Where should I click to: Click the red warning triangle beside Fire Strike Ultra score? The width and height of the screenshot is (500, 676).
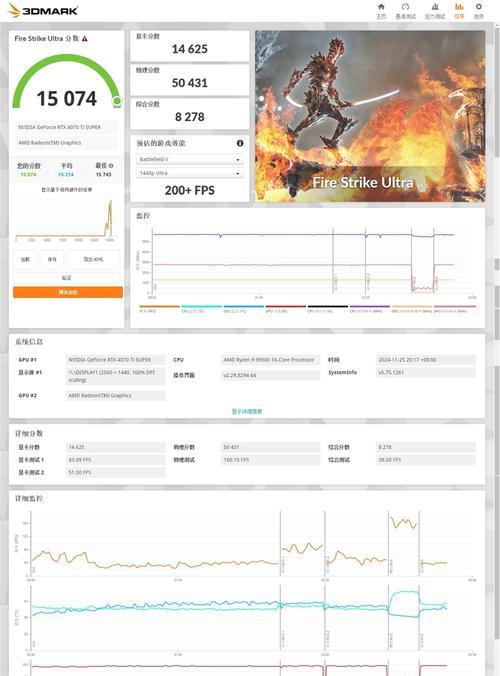tap(85, 38)
